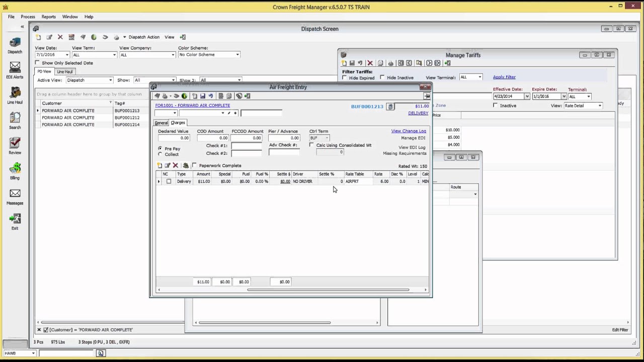Click horizontal scrollbar under charges grid
644x362 pixels.
click(x=328, y=290)
